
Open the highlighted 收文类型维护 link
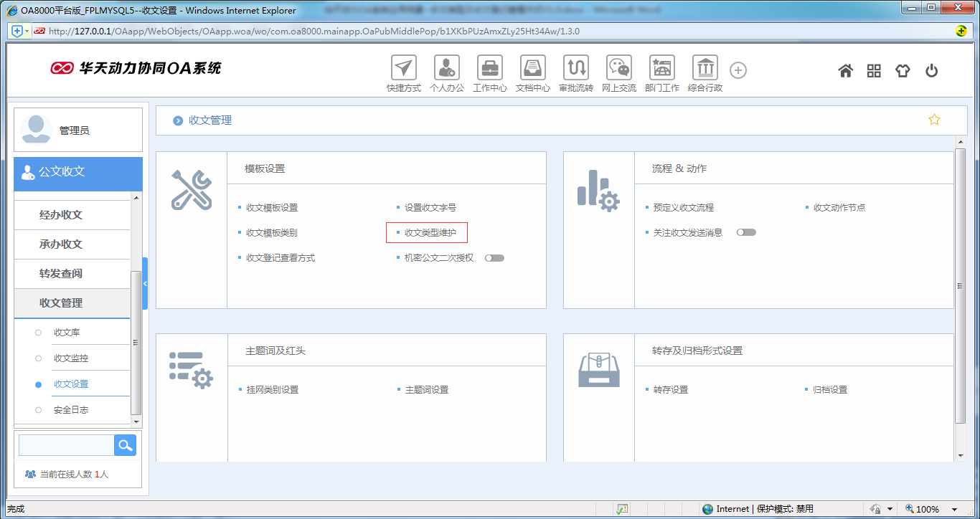pyautogui.click(x=429, y=232)
